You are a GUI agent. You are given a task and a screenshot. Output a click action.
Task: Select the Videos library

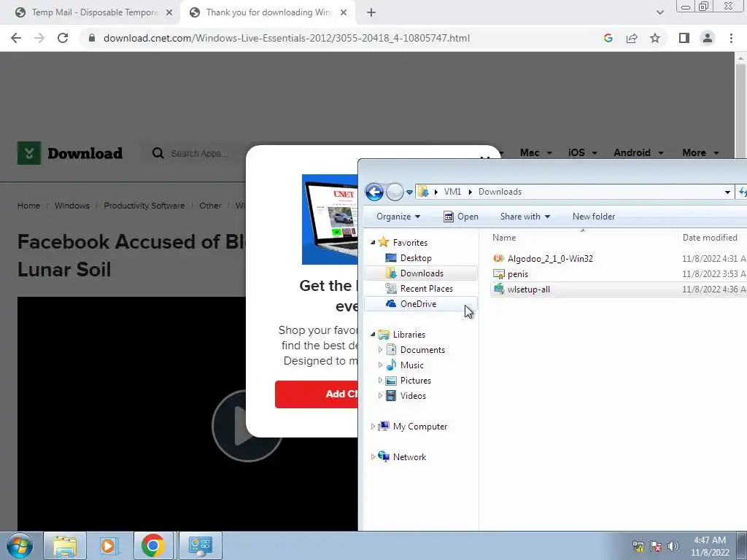[x=413, y=395]
